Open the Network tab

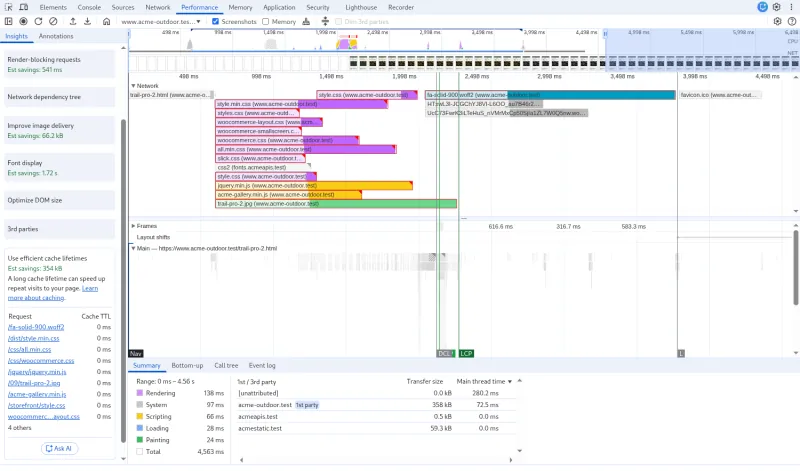click(158, 7)
